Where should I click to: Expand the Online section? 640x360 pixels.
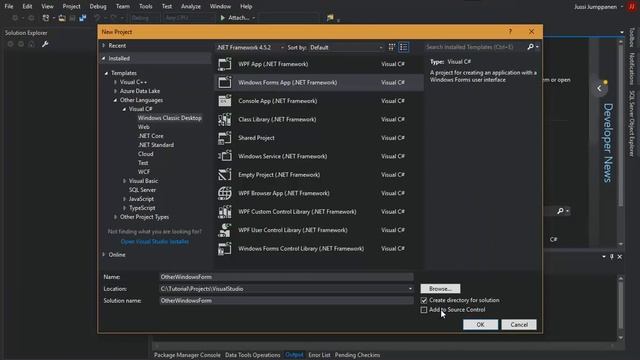coord(104,255)
